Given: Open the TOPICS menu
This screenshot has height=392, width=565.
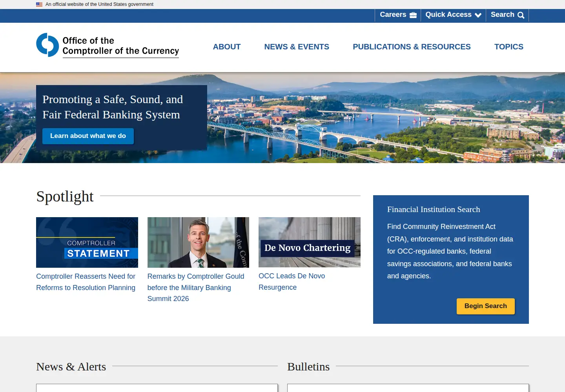Looking at the screenshot, I should tap(508, 47).
